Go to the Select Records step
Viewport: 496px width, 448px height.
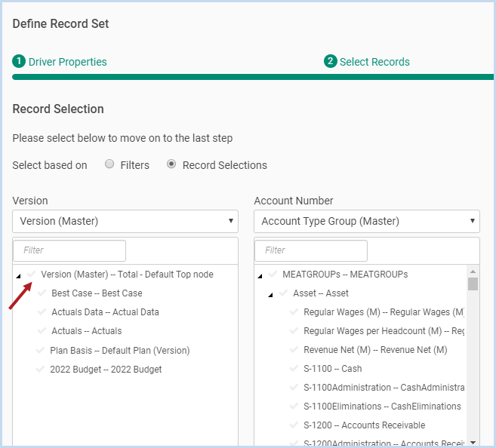(374, 62)
